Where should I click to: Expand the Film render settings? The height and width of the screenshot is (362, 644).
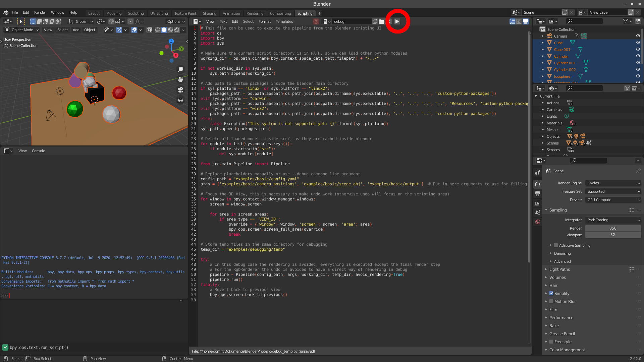[553, 309]
